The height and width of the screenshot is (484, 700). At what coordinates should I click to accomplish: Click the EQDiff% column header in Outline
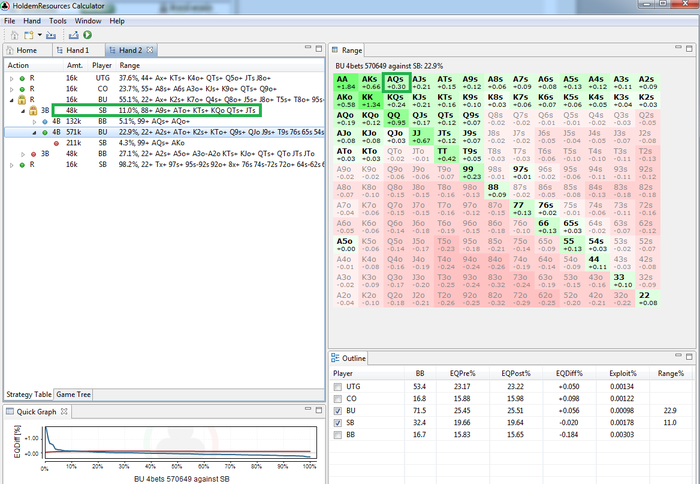pyautogui.click(x=569, y=373)
